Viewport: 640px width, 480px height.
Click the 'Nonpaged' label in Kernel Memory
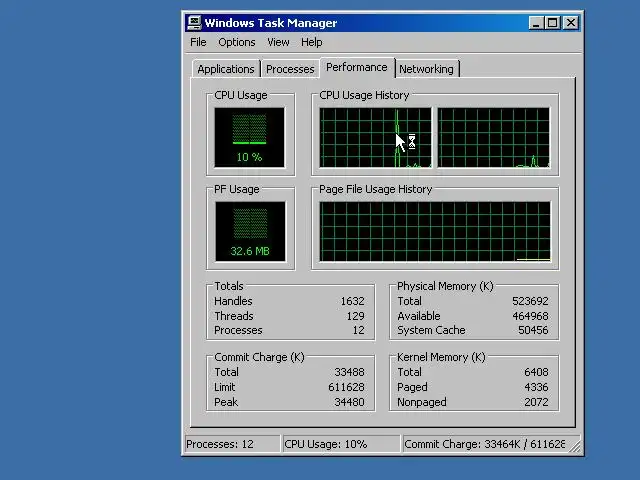(x=422, y=402)
